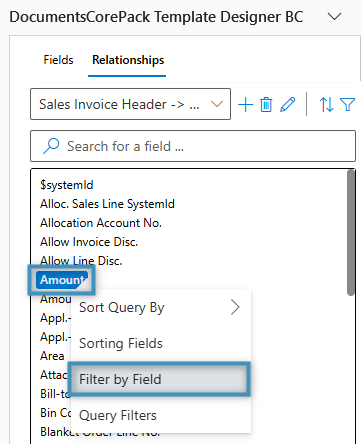Click the field list vertical scrollbar
The height and width of the screenshot is (444, 361).
(351, 233)
